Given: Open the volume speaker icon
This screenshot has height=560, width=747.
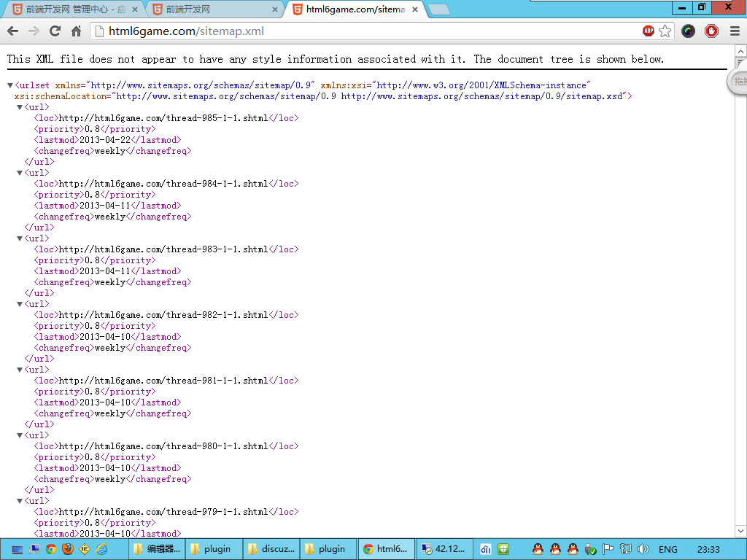Looking at the screenshot, I should (643, 550).
